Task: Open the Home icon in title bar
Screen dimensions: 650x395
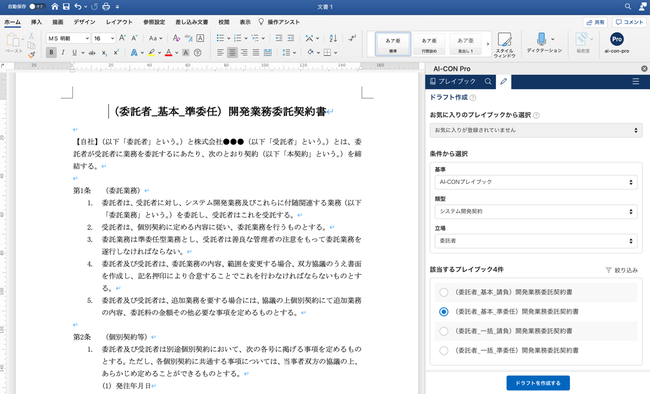Action: coord(55,7)
